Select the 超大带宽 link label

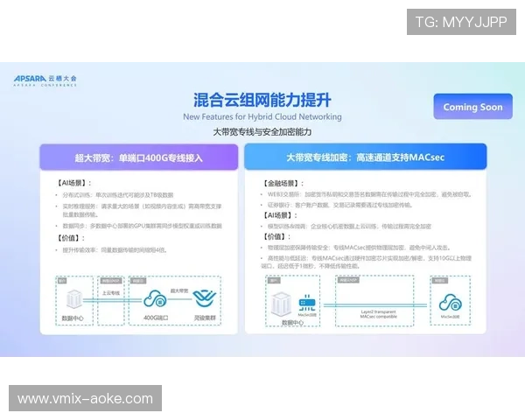click(x=179, y=290)
